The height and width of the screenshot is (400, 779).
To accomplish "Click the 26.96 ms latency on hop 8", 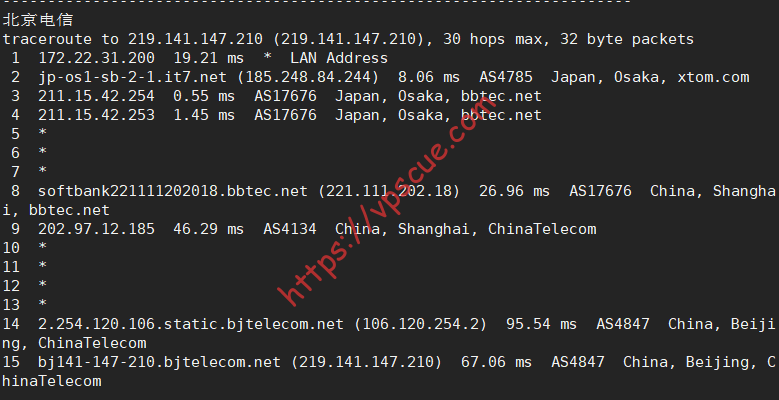I will [514, 191].
